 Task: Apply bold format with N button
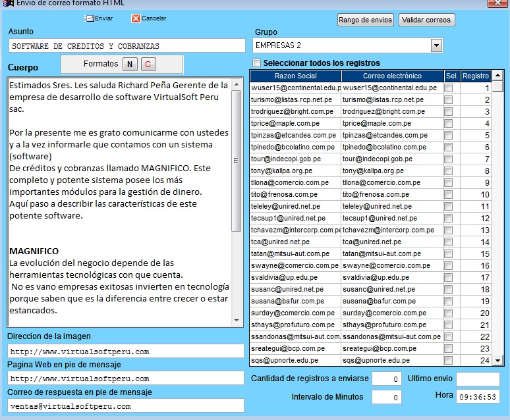[x=130, y=65]
